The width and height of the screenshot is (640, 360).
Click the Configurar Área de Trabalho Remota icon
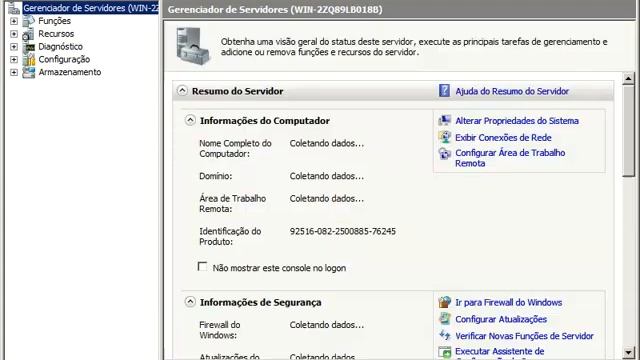[x=444, y=153]
